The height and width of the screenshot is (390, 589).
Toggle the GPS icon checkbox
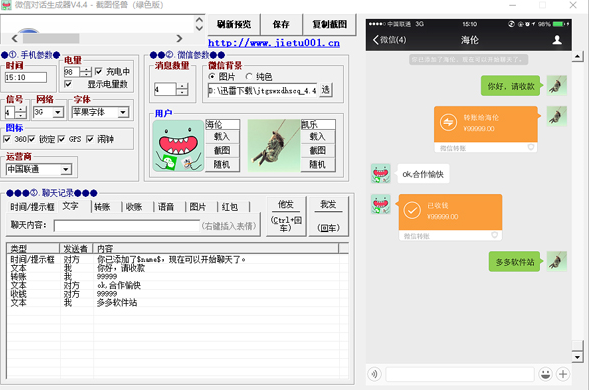62,139
